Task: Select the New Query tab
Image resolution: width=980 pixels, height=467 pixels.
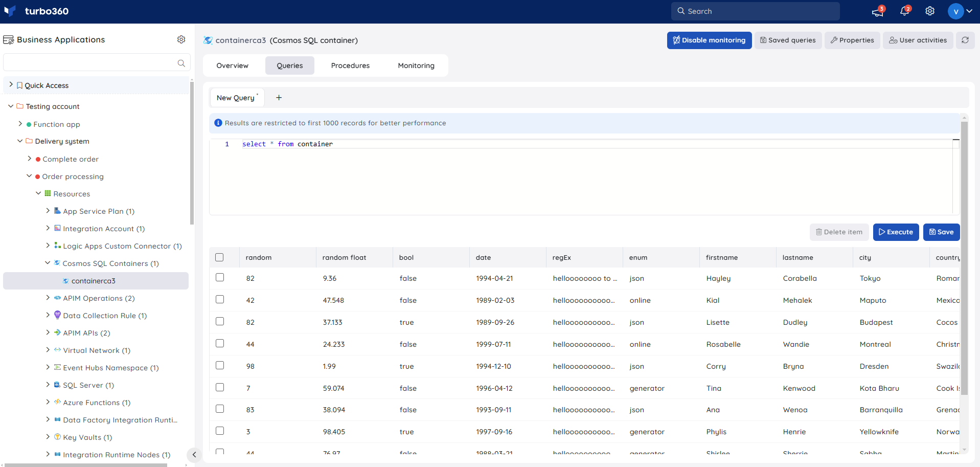Action: point(237,98)
